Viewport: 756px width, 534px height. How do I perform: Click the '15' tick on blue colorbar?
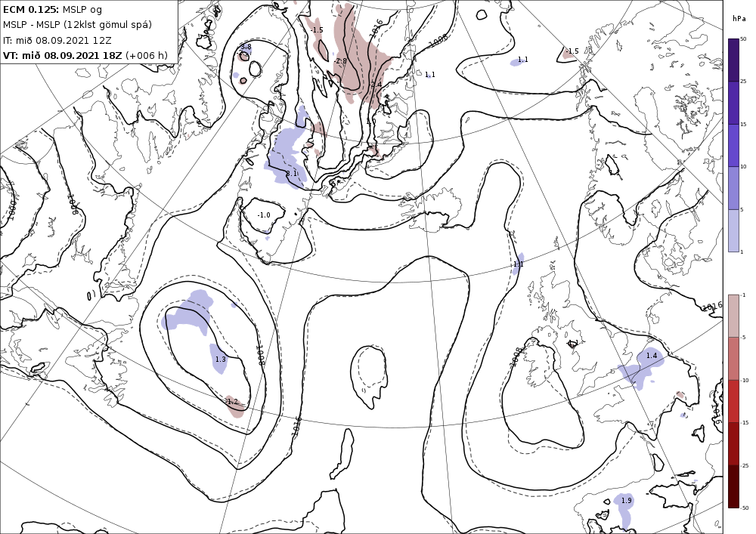click(743, 124)
